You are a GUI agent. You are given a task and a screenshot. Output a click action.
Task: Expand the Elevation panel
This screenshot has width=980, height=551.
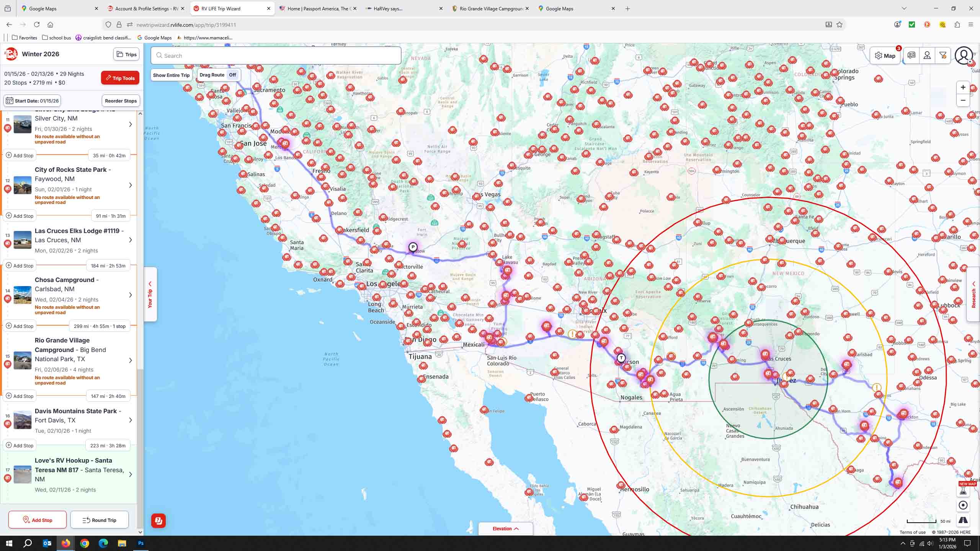tap(505, 529)
